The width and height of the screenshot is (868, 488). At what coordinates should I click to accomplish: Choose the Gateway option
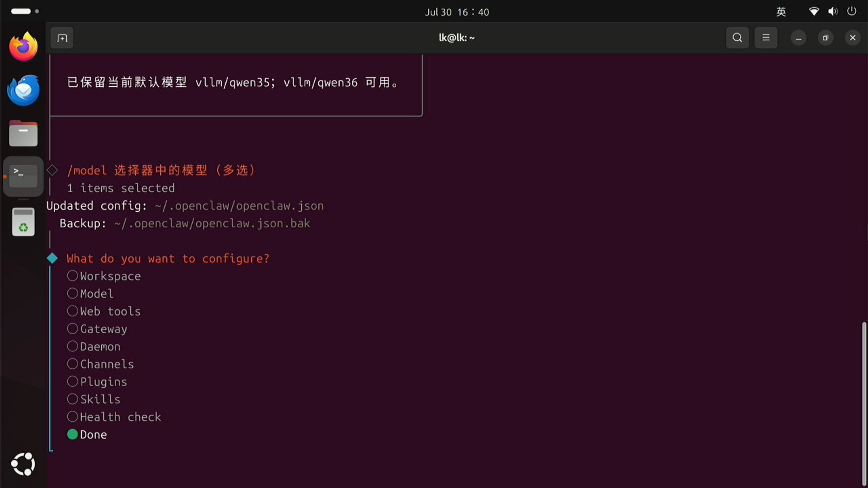pos(97,329)
